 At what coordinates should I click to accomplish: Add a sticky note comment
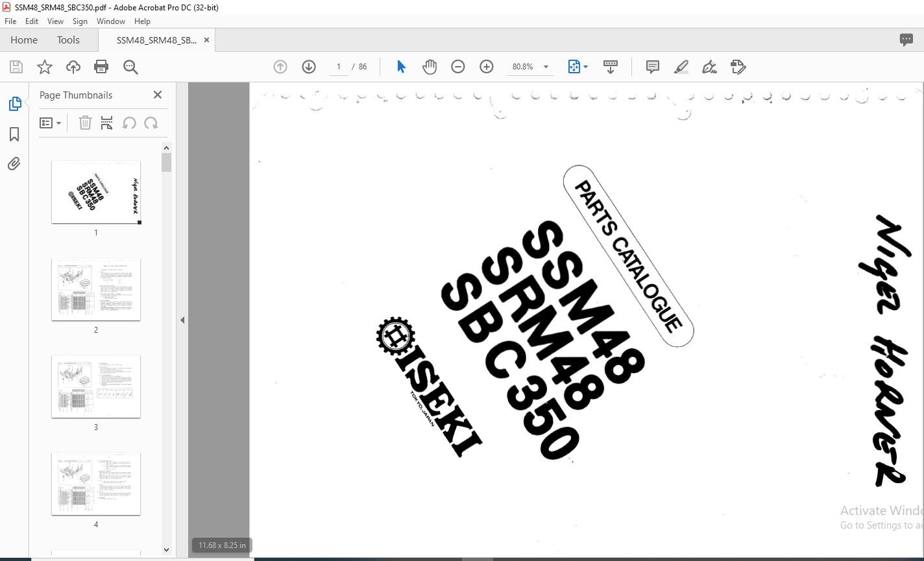653,67
